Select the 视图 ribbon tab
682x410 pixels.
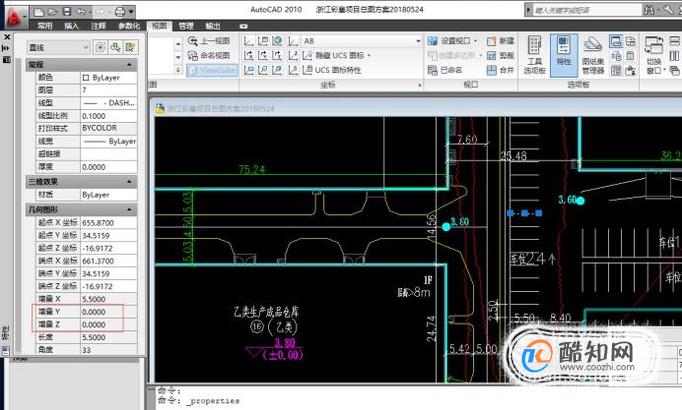(159, 26)
